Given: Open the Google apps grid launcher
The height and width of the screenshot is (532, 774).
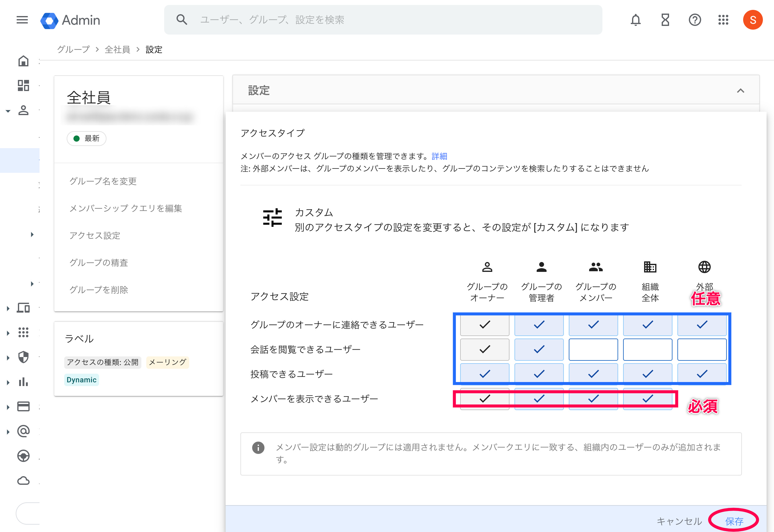Looking at the screenshot, I should click(723, 20).
